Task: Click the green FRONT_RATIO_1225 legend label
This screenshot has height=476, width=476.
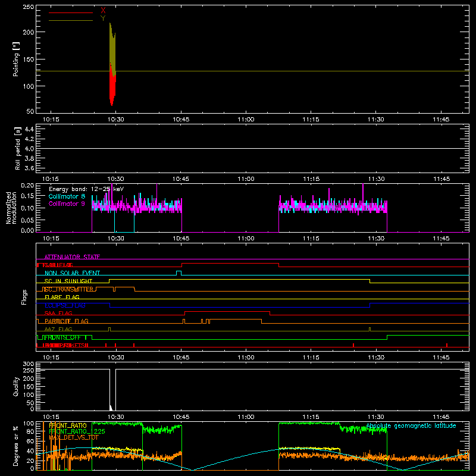Action: tap(77, 431)
